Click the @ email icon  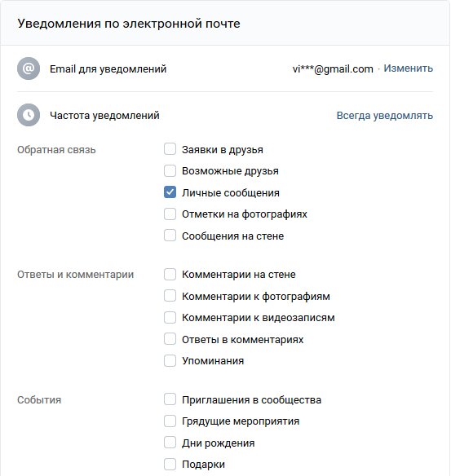pos(29,68)
